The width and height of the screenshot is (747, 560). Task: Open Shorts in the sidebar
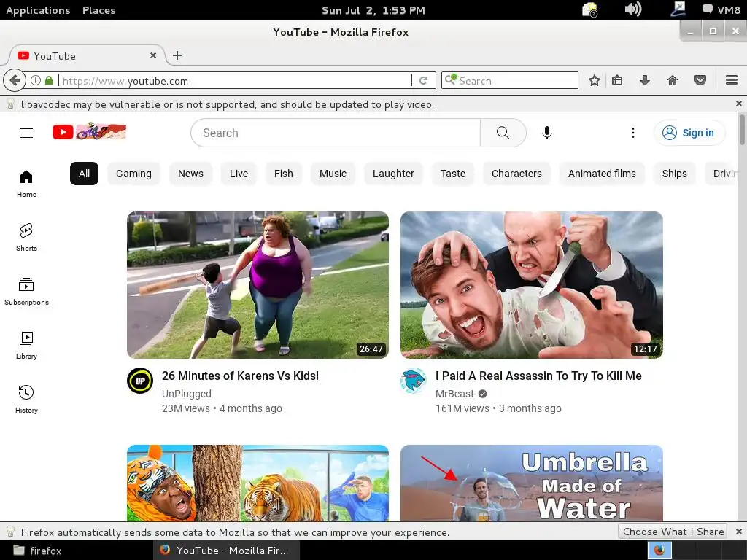(x=26, y=238)
